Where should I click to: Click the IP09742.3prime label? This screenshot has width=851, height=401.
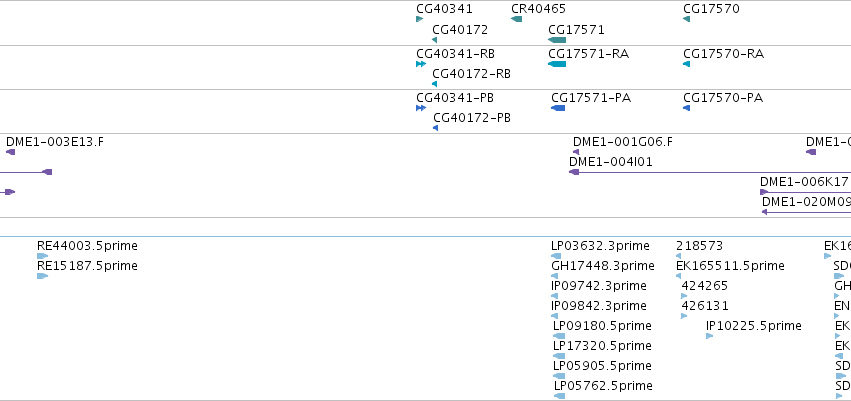tap(599, 286)
